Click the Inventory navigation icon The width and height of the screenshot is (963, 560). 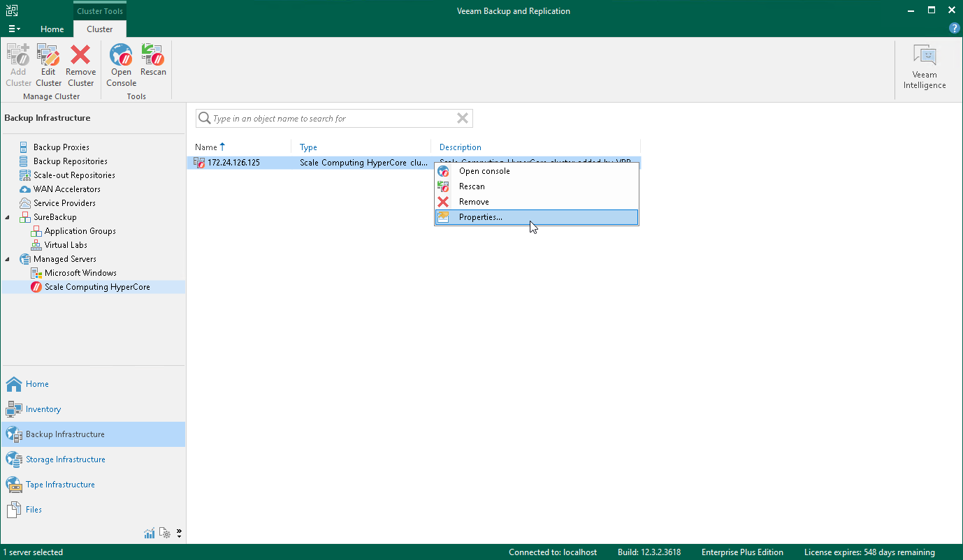pyautogui.click(x=14, y=409)
